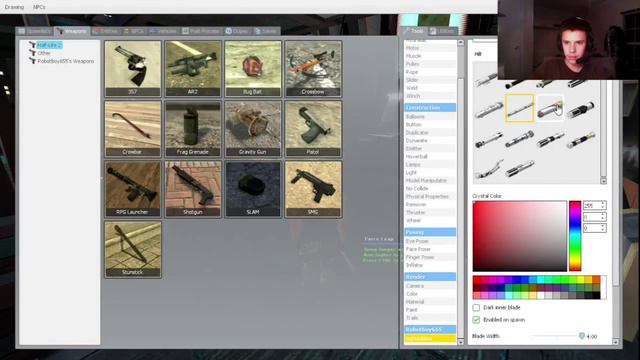Uncheck Enabled on spawn option
The image size is (640, 360).
476,320
